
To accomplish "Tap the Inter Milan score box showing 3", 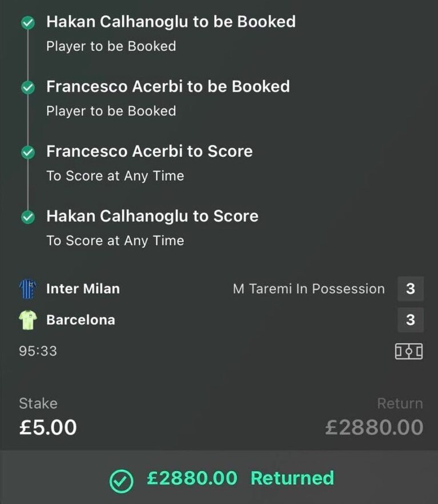I will pos(411,289).
